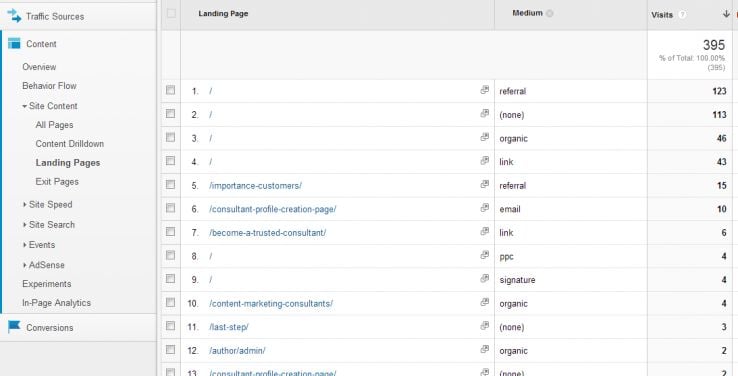Image resolution: width=738 pixels, height=376 pixels.
Task: Click the Landing Page column header
Action: tap(223, 14)
